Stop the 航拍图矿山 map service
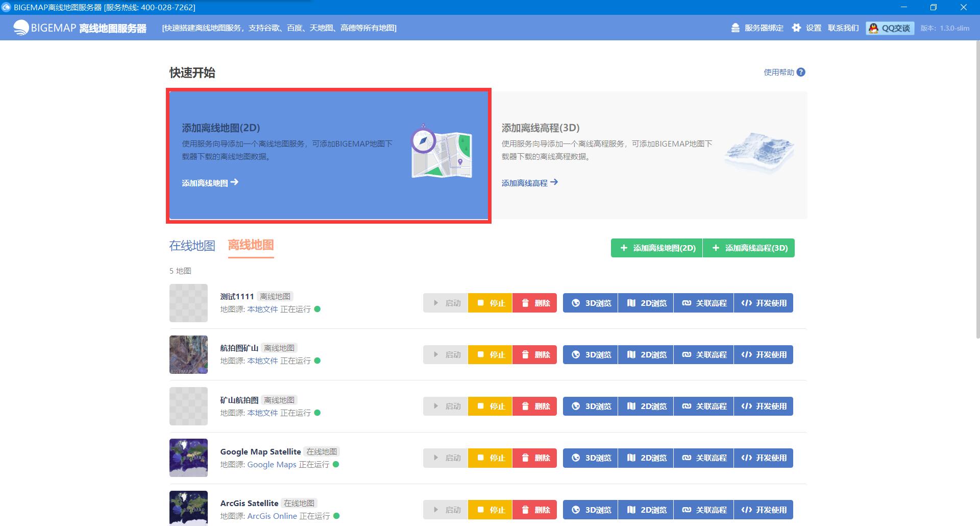This screenshot has width=980, height=526. pyautogui.click(x=490, y=354)
